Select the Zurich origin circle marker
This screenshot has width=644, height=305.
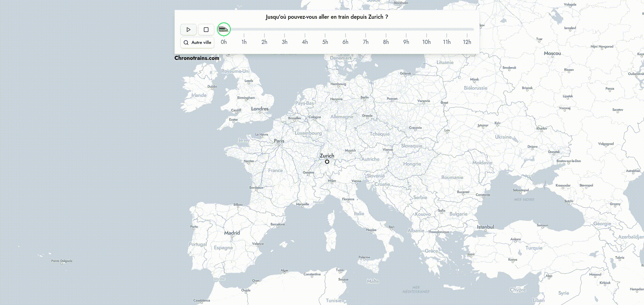pos(327,162)
